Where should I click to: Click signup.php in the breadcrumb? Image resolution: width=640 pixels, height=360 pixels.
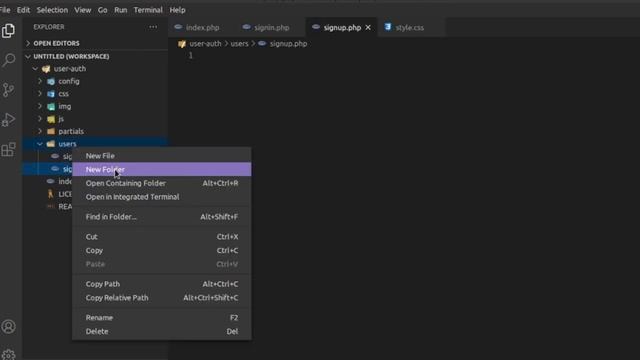point(288,44)
